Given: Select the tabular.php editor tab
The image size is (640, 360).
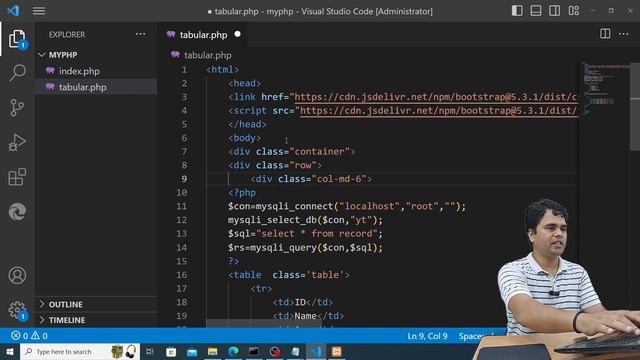Looking at the screenshot, I should (203, 35).
